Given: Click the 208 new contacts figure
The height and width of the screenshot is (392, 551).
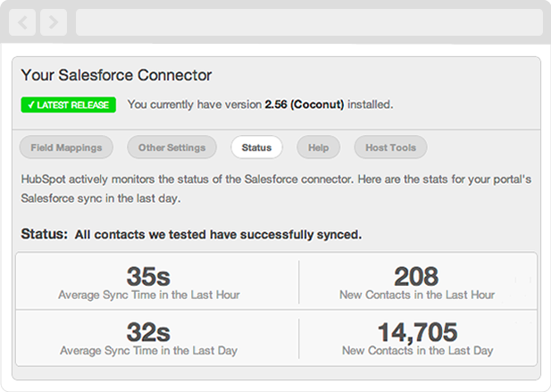Looking at the screenshot, I should 417,275.
